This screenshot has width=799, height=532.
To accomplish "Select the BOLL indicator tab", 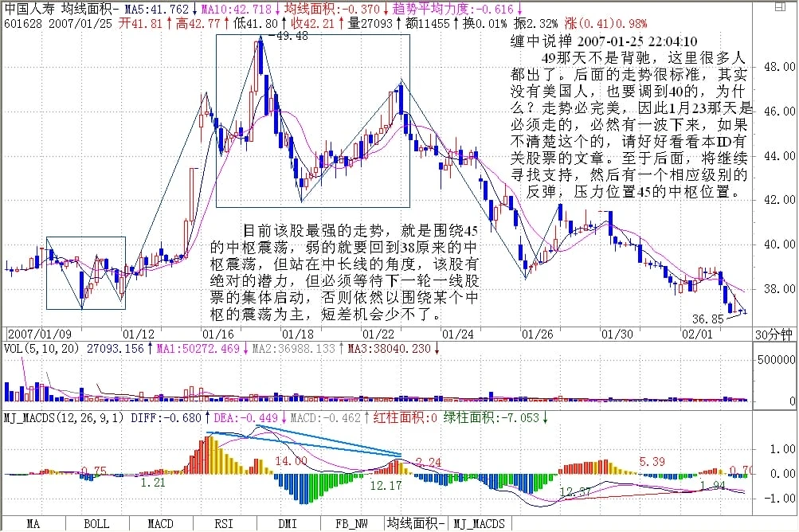I will [x=96, y=524].
